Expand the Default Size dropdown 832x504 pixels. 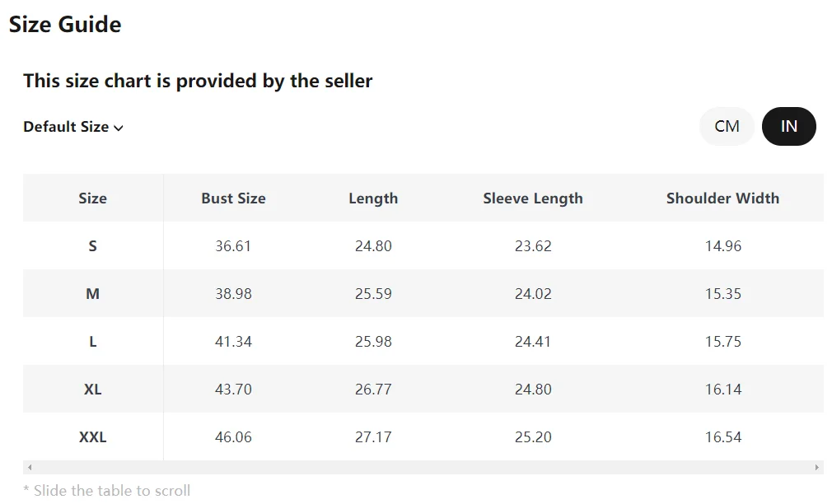pos(73,127)
